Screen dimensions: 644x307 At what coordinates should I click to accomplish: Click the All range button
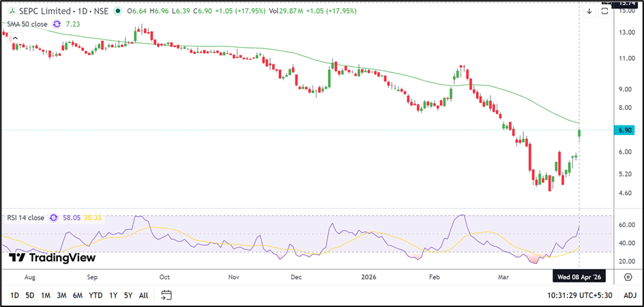coord(143,295)
